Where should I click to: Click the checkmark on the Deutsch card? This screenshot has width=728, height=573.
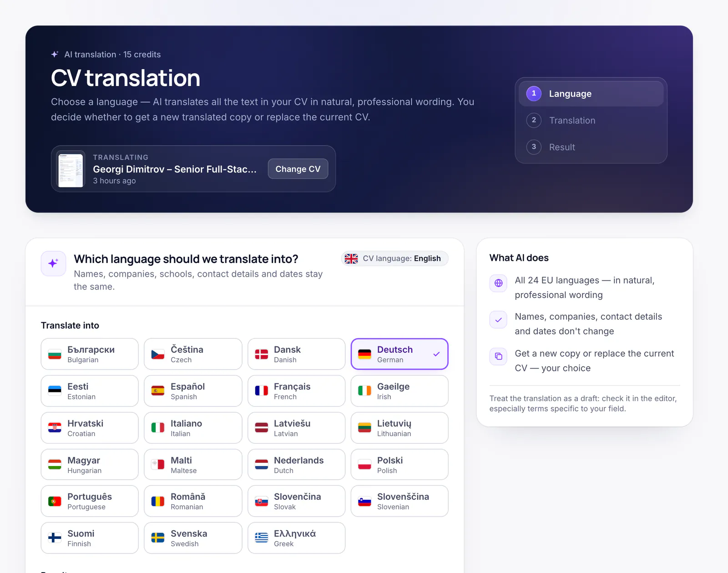click(436, 354)
